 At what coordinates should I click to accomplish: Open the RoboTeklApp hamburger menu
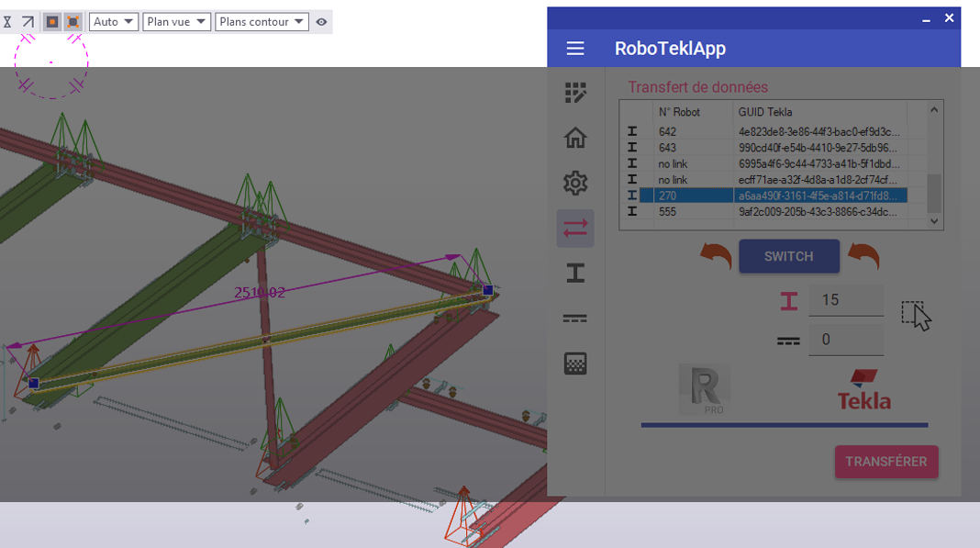[575, 48]
